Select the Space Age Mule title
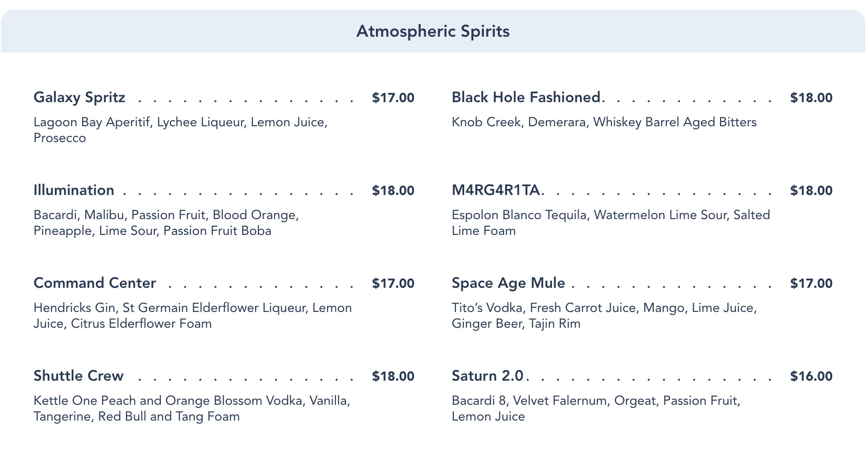Screen dimensions: 868x454 [508, 283]
